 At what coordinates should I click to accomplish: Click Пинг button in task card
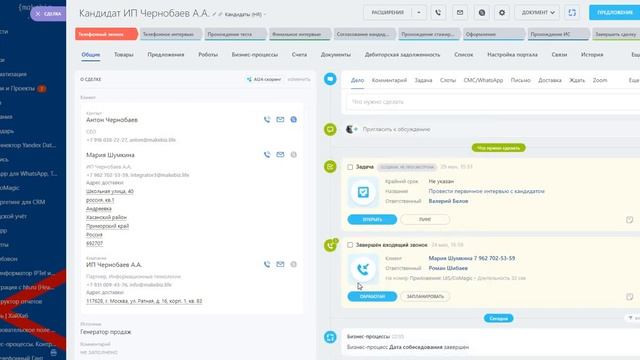[425, 220]
